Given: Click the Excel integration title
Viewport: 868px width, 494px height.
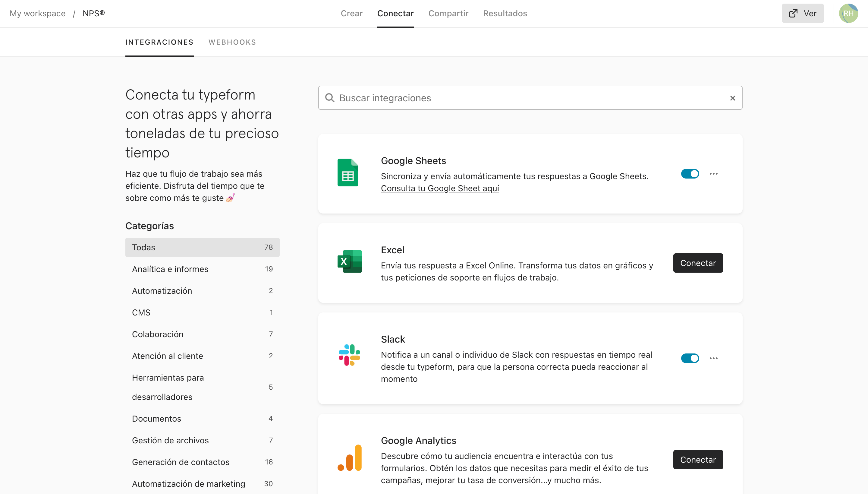Looking at the screenshot, I should click(x=392, y=250).
